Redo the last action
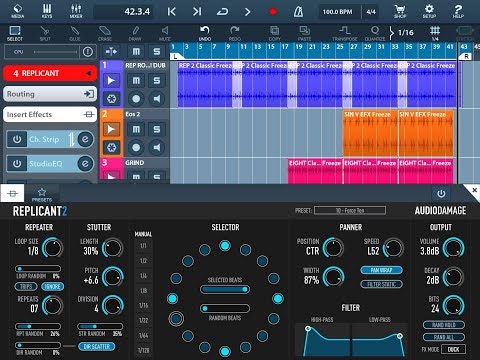Screen dimensions: 480x360 click(x=235, y=33)
